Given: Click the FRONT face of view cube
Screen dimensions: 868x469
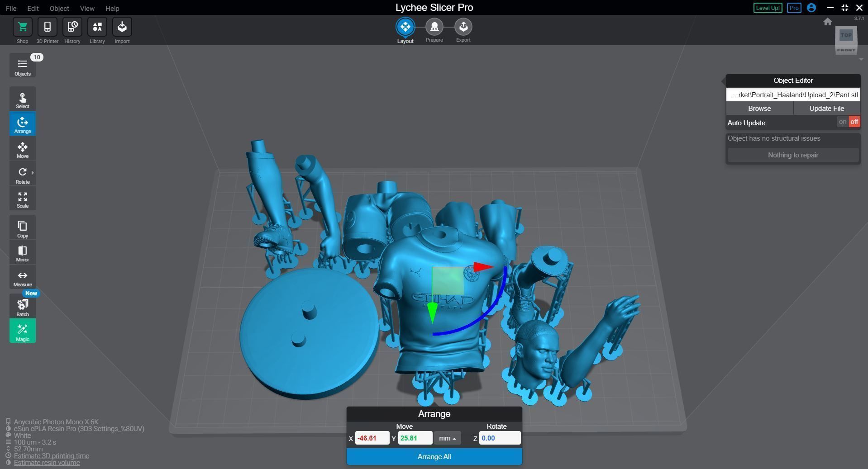Looking at the screenshot, I should click(x=846, y=50).
